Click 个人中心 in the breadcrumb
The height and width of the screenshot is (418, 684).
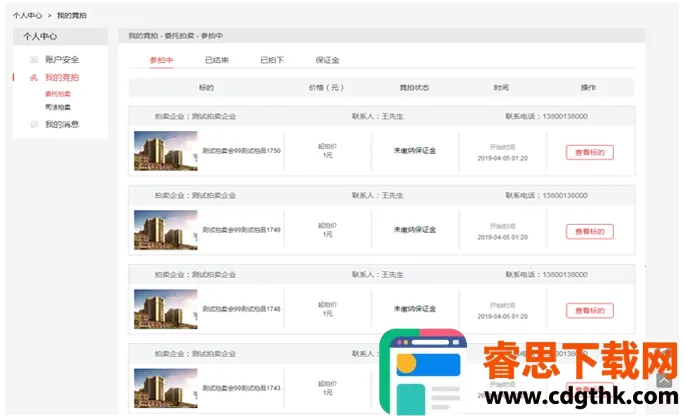coord(27,16)
